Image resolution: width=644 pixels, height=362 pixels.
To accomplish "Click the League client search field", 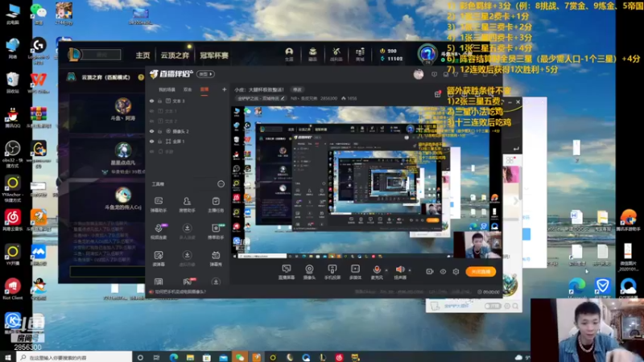I will (102, 55).
